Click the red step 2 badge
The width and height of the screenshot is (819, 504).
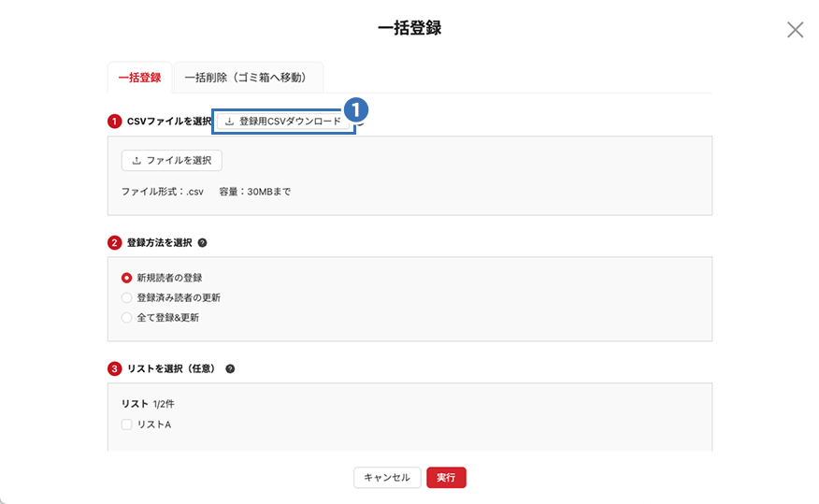(x=115, y=243)
